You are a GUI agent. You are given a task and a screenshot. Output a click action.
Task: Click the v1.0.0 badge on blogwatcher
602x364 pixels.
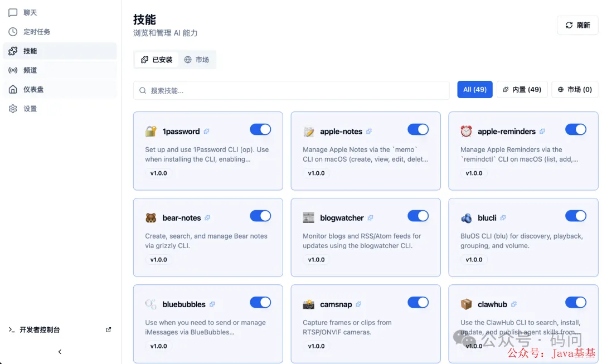pyautogui.click(x=317, y=260)
